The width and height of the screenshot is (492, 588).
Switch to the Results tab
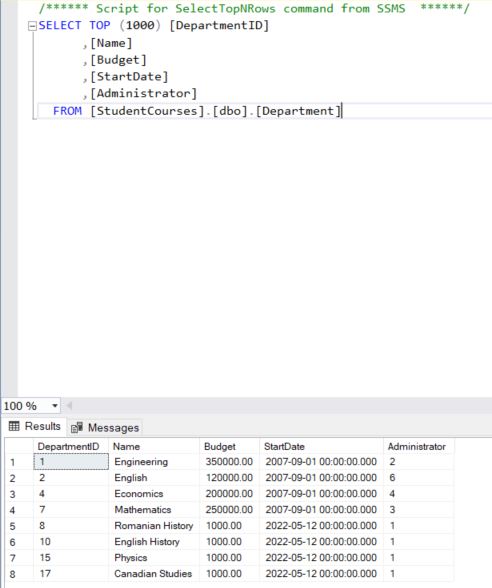click(35, 426)
